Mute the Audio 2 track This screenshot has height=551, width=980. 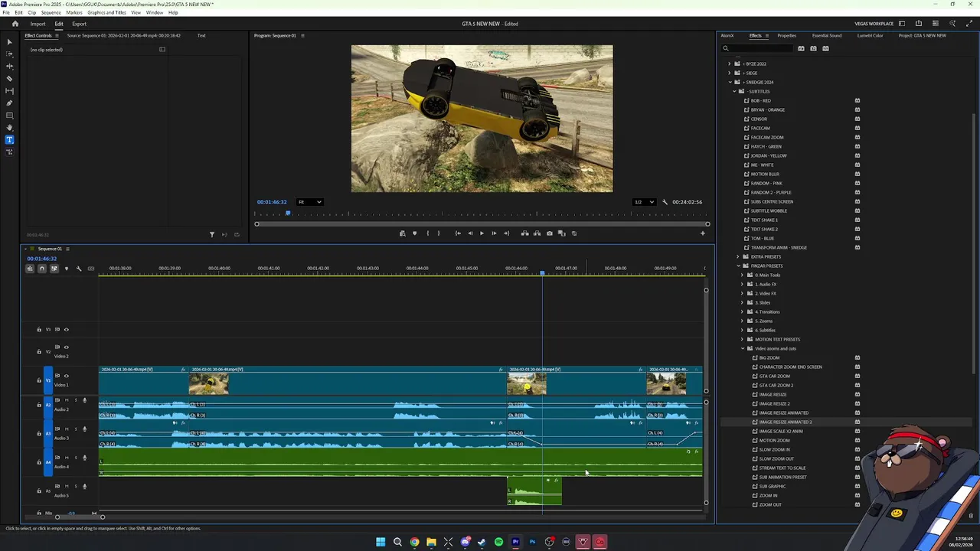click(67, 400)
